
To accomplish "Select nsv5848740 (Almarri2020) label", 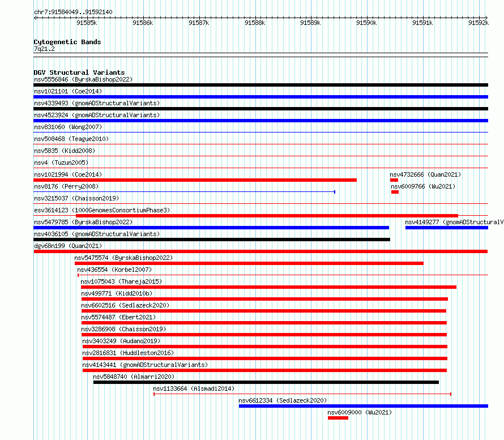I will (x=134, y=377).
